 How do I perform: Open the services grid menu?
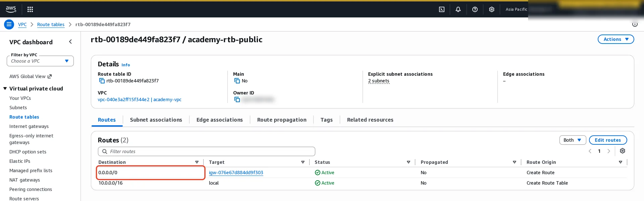(30, 9)
